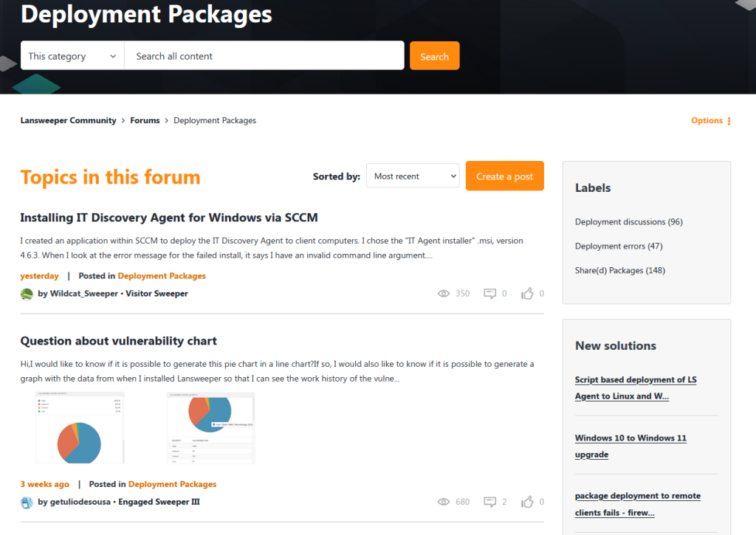The height and width of the screenshot is (535, 756).
Task: Click the Visitor Sweeper rank text
Action: [x=157, y=294]
